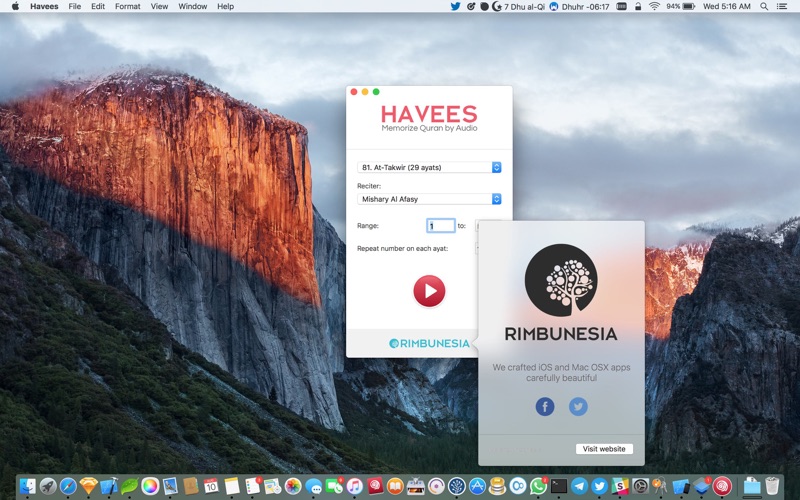Screen dimensions: 800x500
Task: Open Xcode from the dock
Action: 109,486
